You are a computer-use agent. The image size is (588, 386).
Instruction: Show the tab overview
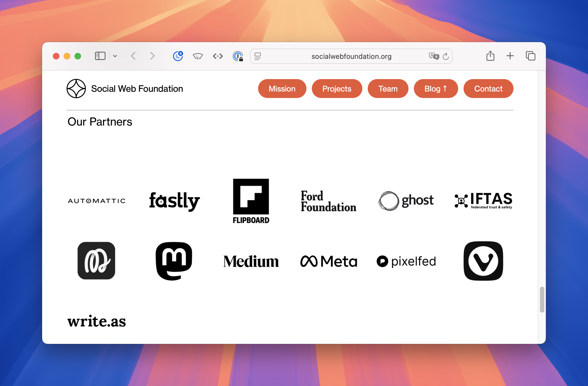(530, 56)
